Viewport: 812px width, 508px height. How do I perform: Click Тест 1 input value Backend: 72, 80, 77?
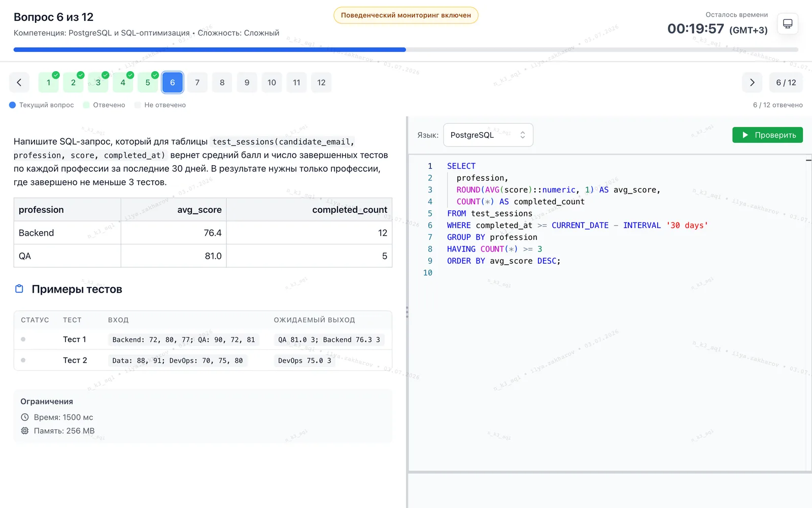coord(184,339)
